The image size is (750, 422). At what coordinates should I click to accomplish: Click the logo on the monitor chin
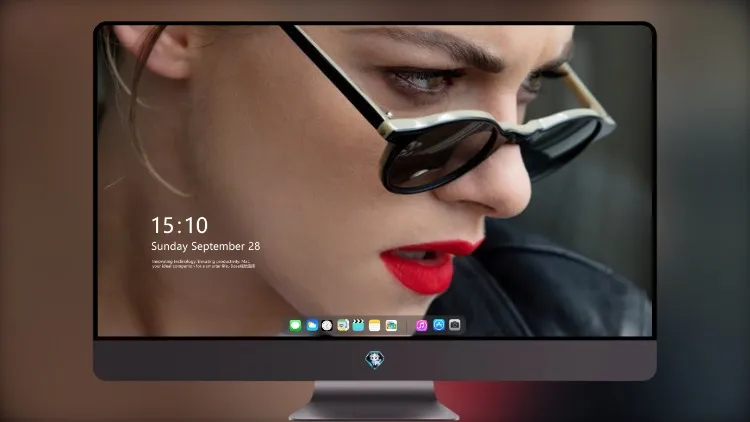[x=375, y=360]
